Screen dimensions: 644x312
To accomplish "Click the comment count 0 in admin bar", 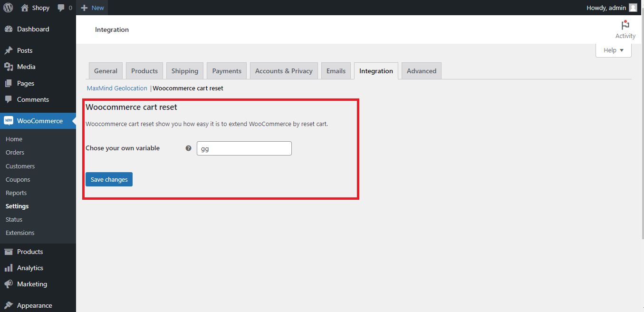I will (x=70, y=8).
